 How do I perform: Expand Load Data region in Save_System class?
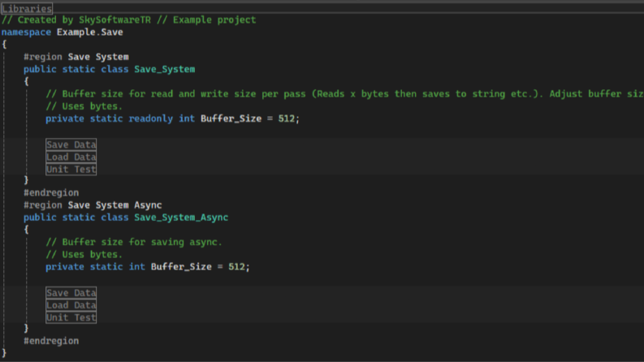71,157
